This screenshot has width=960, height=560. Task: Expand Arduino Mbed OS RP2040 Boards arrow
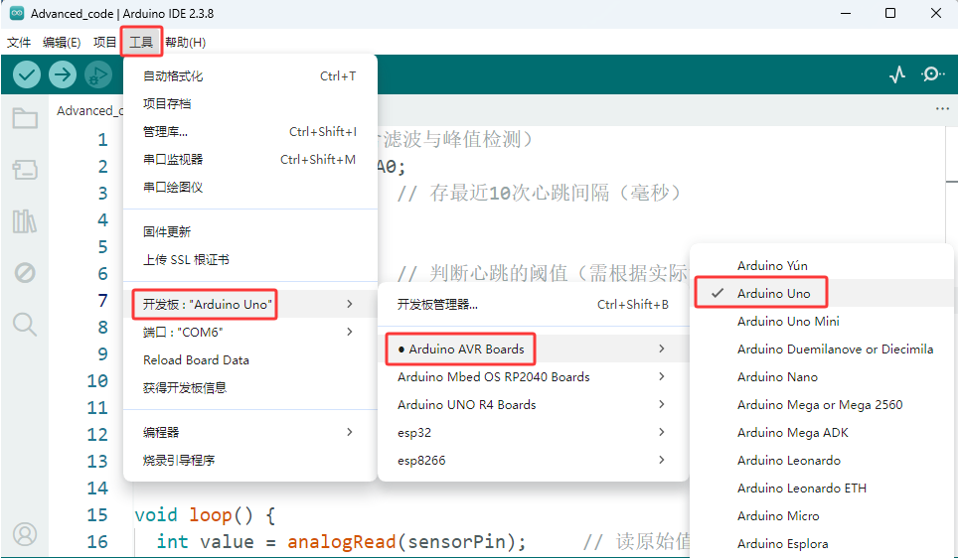[x=662, y=376]
